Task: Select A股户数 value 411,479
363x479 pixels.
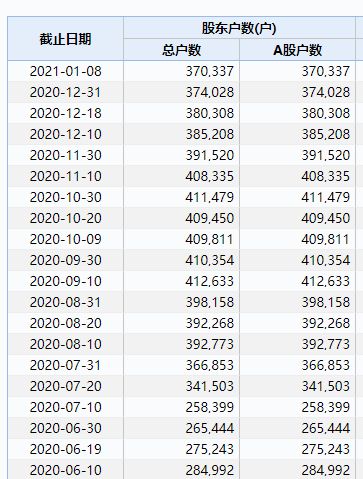Action: (x=326, y=197)
